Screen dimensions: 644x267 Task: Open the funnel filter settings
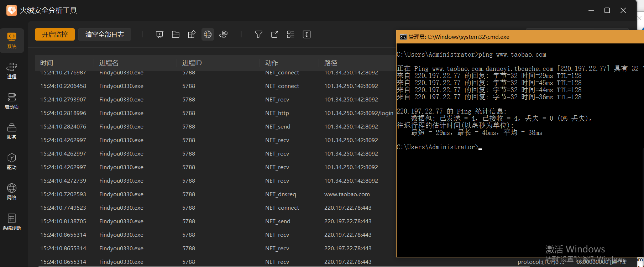(x=258, y=35)
